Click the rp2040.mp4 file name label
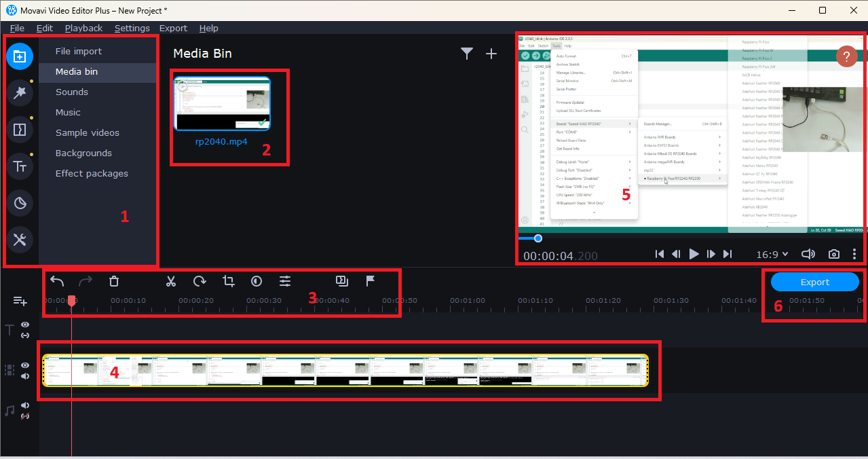This screenshot has width=868, height=459. coord(221,142)
